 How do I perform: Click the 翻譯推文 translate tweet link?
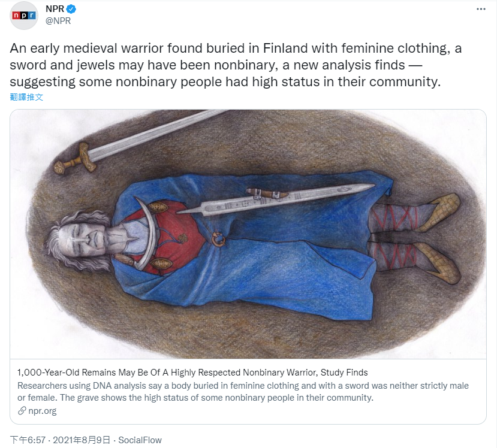tap(26, 97)
